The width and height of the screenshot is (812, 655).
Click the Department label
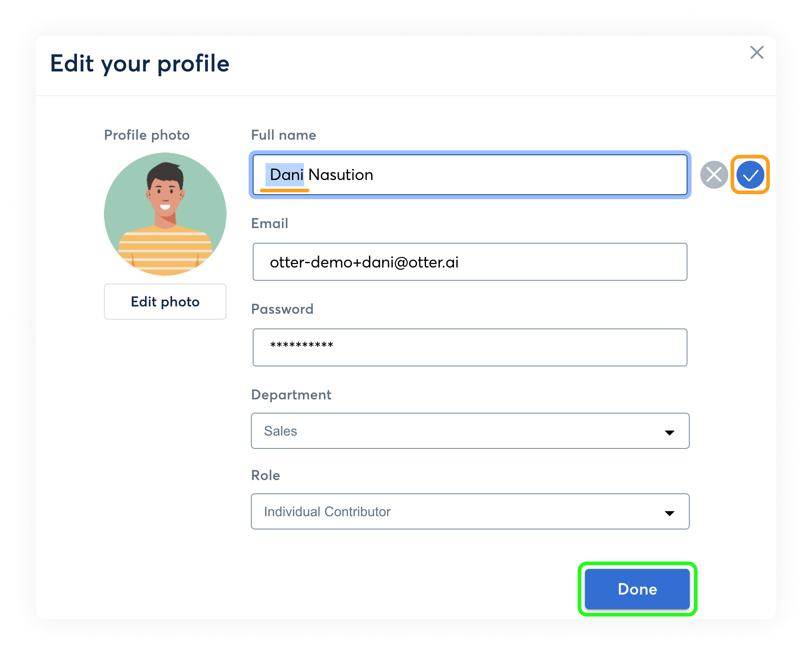[291, 395]
